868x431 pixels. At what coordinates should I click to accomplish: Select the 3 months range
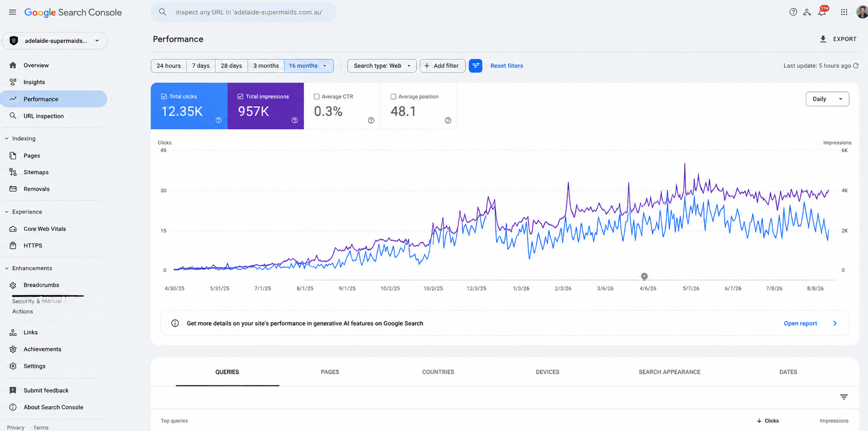pos(266,66)
